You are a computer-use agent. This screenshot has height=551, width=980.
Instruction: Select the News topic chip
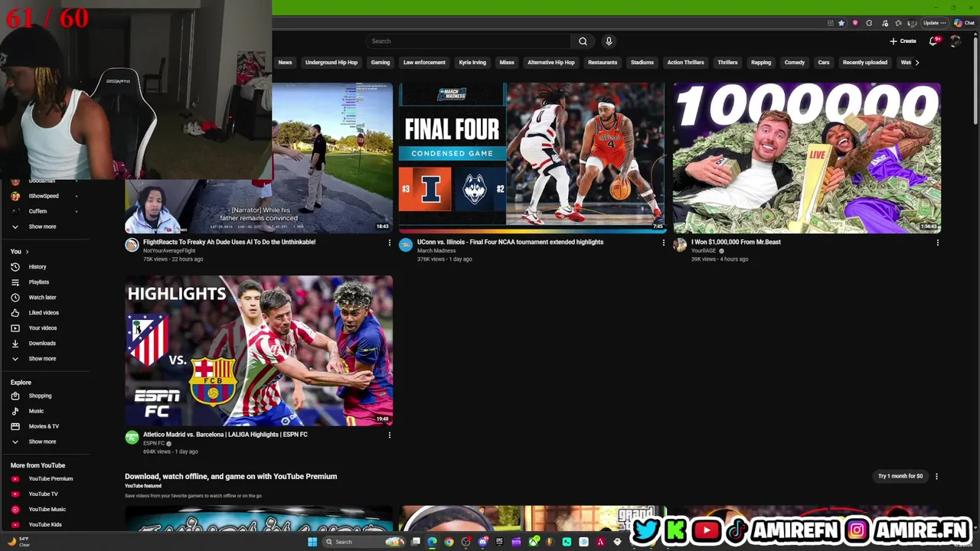pyautogui.click(x=285, y=63)
